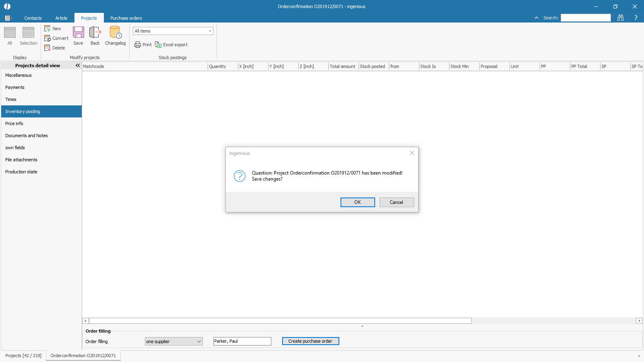Screen dimensions: 644x362
Task: Click the binoculars search icon
Action: [x=621, y=18]
